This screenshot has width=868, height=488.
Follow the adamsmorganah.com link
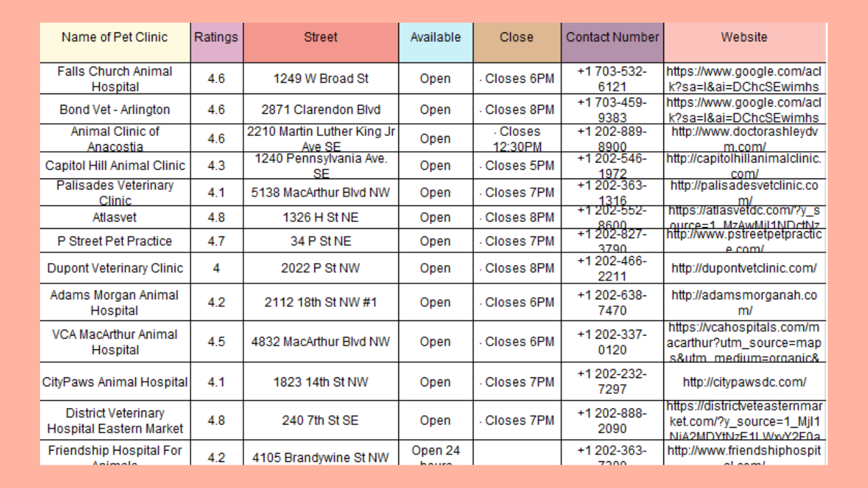coord(745,302)
